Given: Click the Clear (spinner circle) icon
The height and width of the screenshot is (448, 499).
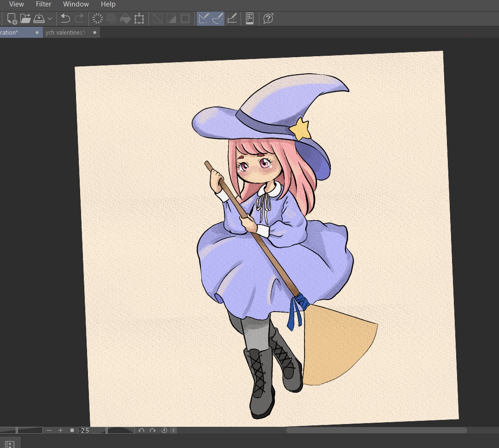Looking at the screenshot, I should pos(98,19).
